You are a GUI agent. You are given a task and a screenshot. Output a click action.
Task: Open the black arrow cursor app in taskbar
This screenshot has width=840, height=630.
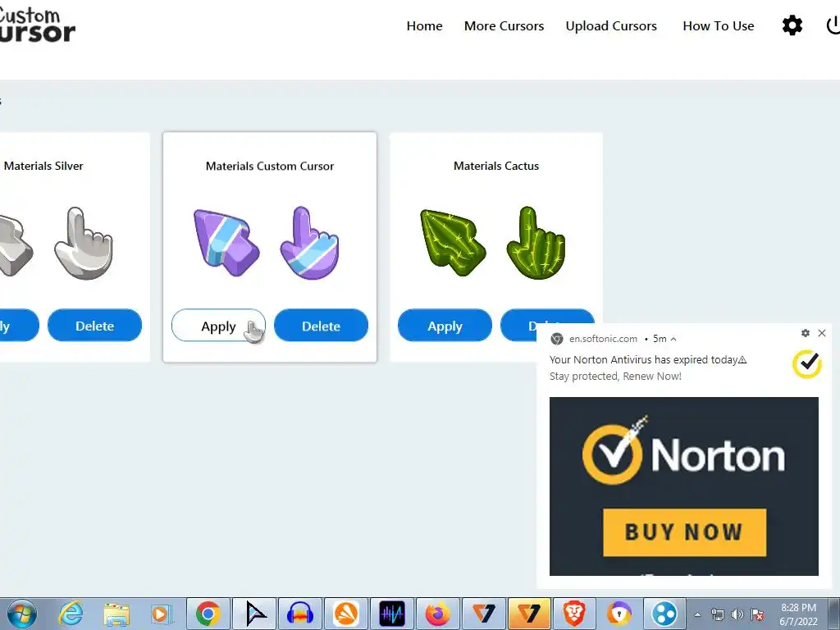point(254,614)
